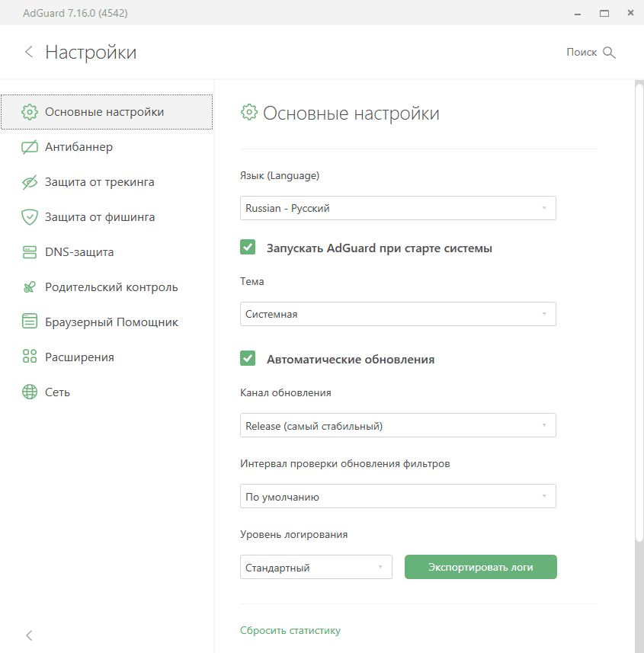This screenshot has width=644, height=653.
Task: Open the Канал обновления dropdown showing Release
Action: pyautogui.click(x=398, y=425)
